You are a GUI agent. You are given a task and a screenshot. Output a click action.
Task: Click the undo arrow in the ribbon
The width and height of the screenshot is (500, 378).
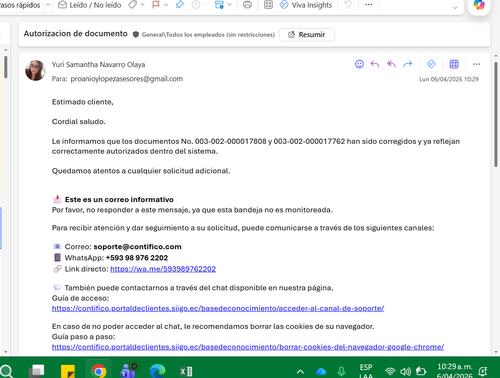click(348, 5)
